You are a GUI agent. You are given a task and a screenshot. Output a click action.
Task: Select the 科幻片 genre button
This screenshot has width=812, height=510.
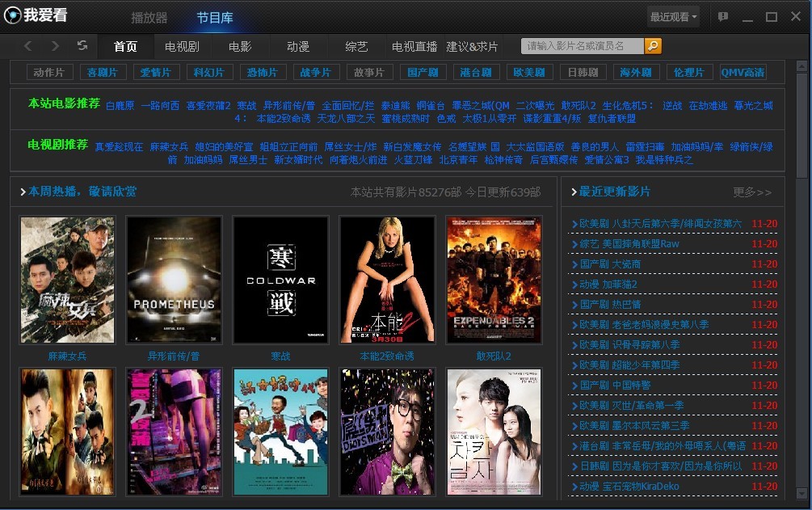point(210,73)
